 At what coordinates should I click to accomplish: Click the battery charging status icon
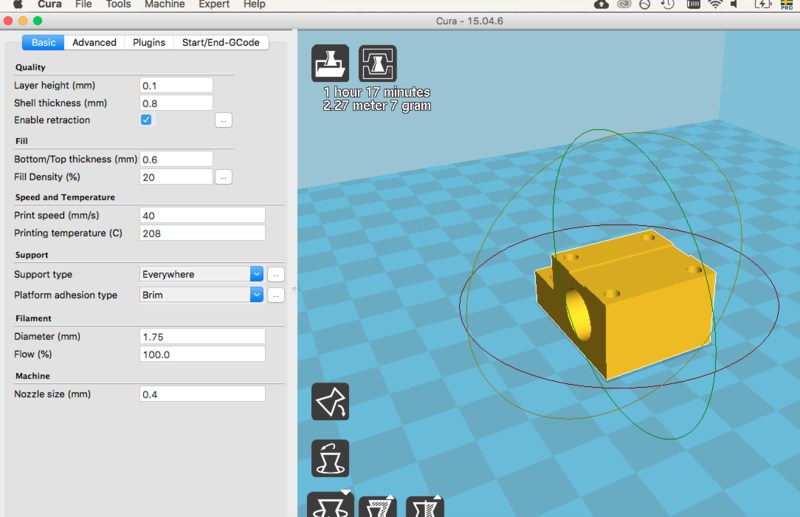click(763, 5)
